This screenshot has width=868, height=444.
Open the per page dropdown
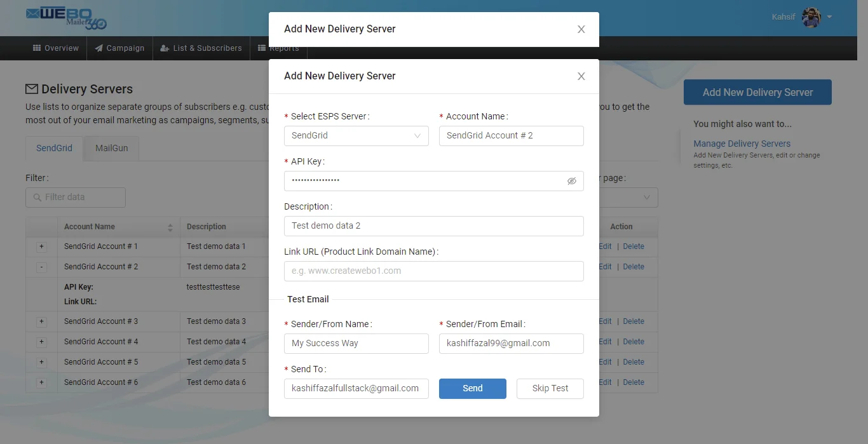(x=629, y=198)
